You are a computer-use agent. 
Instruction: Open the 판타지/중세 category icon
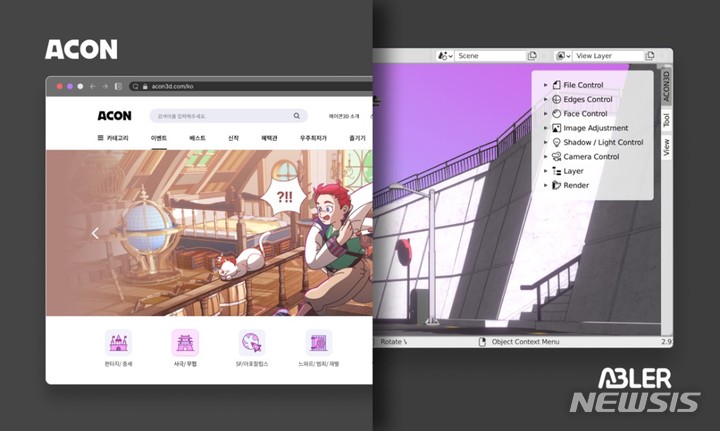[x=118, y=343]
